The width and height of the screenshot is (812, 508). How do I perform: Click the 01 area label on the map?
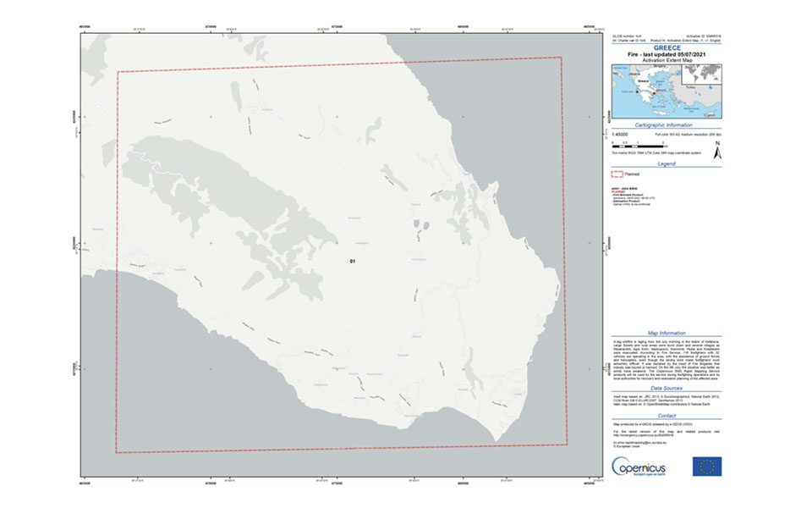352,262
